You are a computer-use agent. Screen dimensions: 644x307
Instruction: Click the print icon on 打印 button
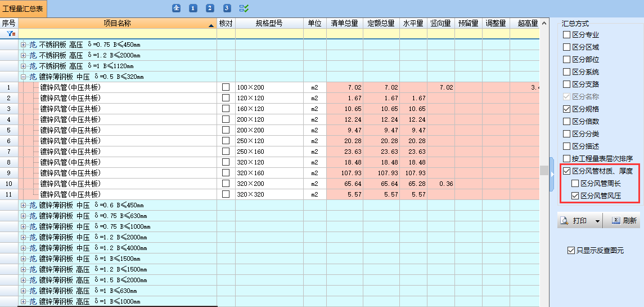(x=564, y=221)
